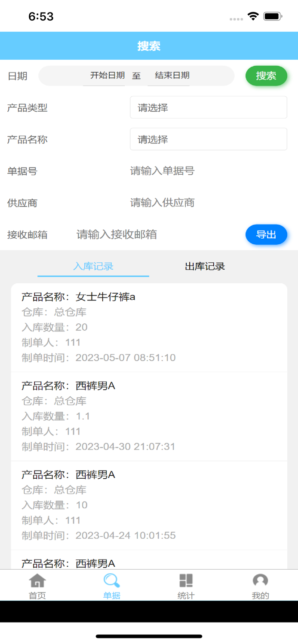Select the record dated 2023-04-30 21:07:31

pyautogui.click(x=149, y=416)
